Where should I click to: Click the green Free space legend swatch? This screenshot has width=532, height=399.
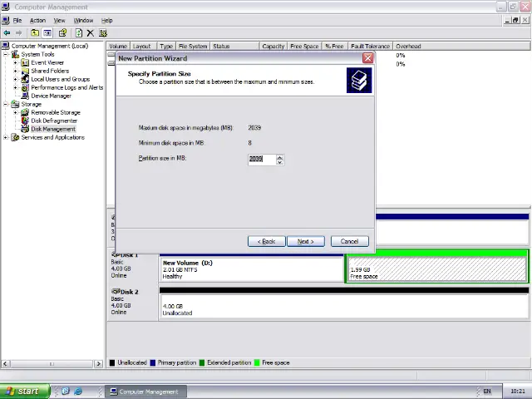coord(257,362)
